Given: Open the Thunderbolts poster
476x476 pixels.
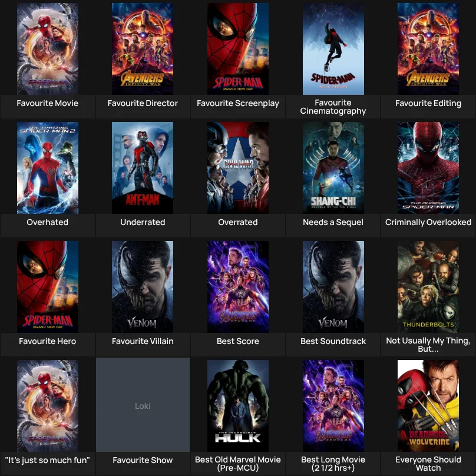Looking at the screenshot, I should pos(428,287).
